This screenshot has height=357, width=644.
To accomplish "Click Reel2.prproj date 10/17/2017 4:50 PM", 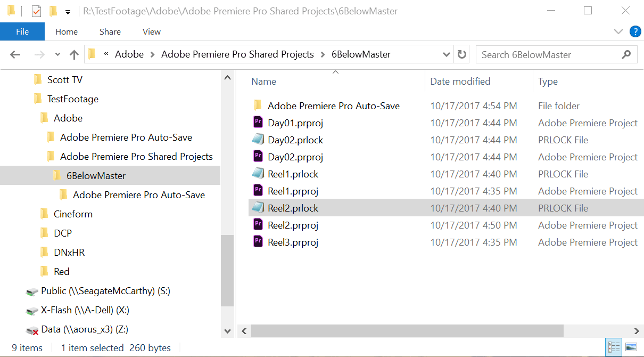I will 474,225.
